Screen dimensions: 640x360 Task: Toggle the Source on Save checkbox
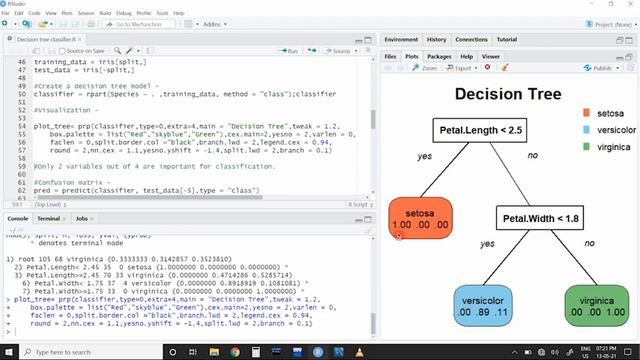click(x=62, y=51)
